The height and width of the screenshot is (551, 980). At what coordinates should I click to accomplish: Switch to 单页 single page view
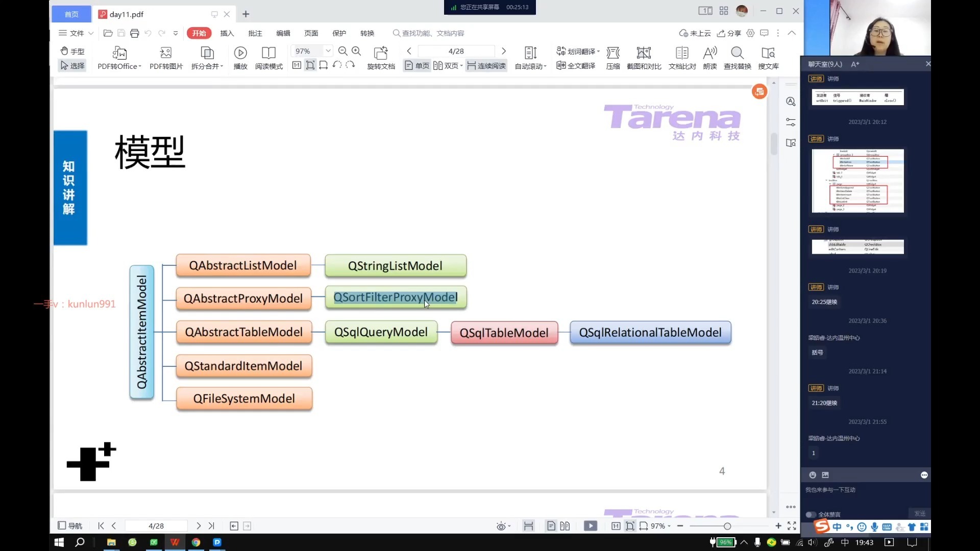416,66
